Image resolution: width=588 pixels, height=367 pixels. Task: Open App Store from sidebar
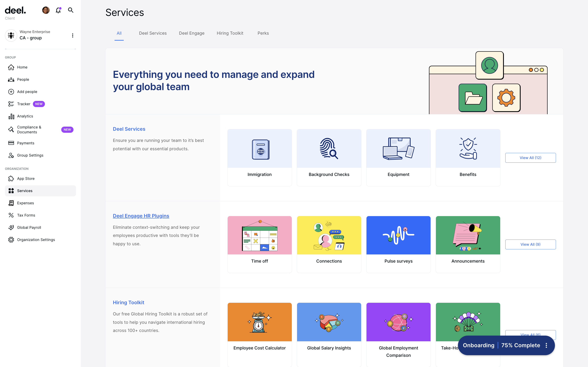(x=26, y=179)
